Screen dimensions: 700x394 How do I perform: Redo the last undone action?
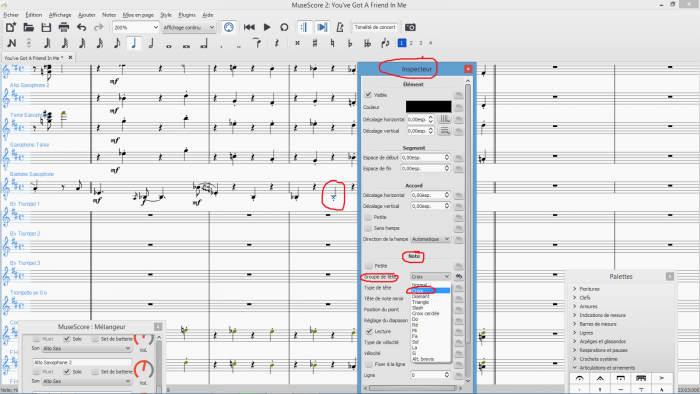click(99, 27)
